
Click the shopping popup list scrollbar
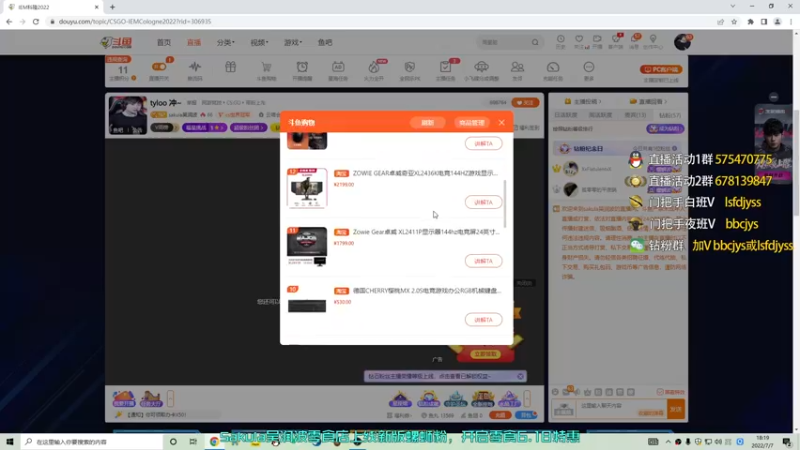505,203
